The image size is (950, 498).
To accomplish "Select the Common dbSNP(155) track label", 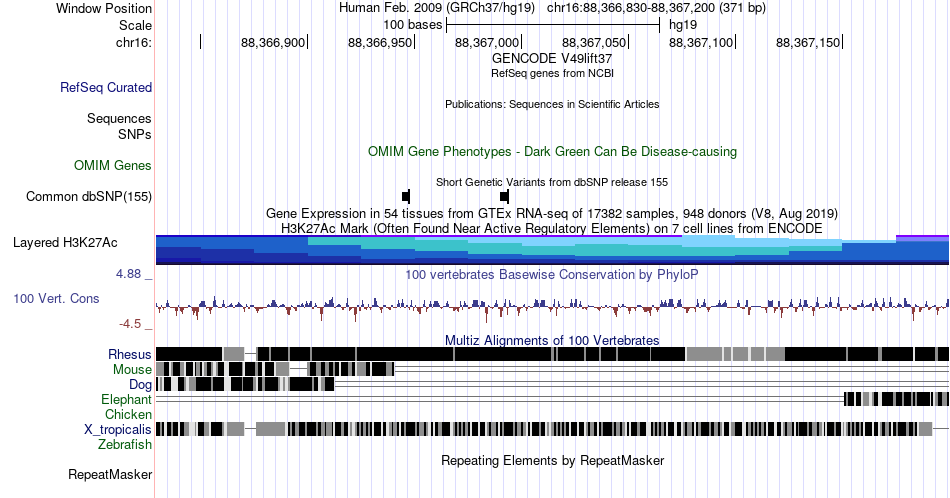I will [89, 196].
